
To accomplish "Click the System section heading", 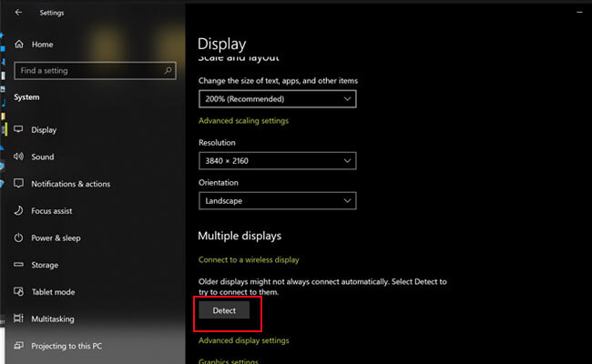I will 26,97.
